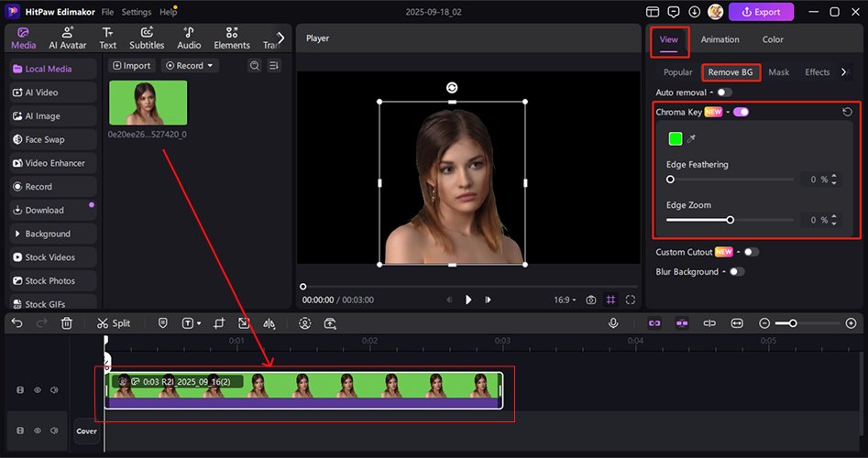Click the green chroma key color swatch

click(676, 138)
